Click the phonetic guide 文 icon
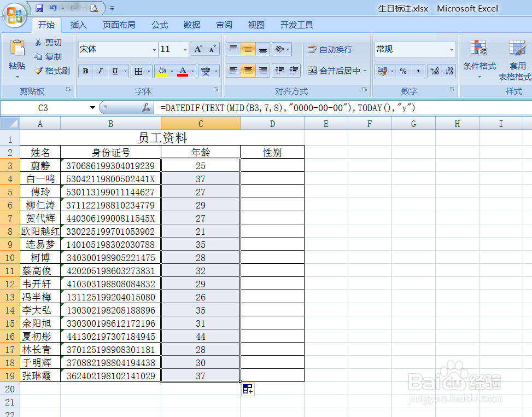Image resolution: width=532 pixels, height=417 pixels. 206,71
